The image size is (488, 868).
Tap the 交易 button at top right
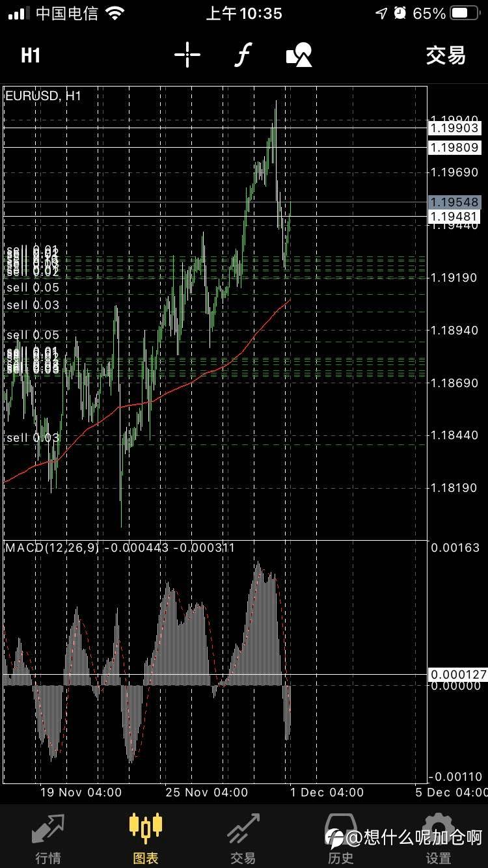pyautogui.click(x=446, y=56)
